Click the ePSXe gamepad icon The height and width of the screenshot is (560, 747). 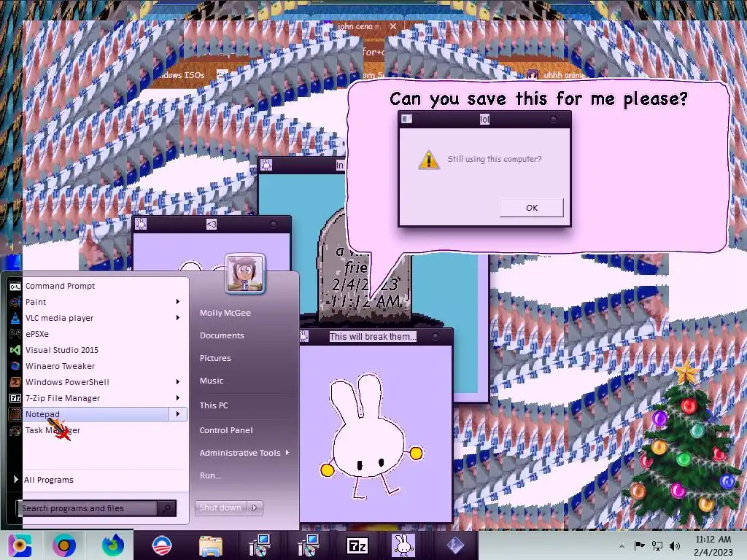point(15,334)
